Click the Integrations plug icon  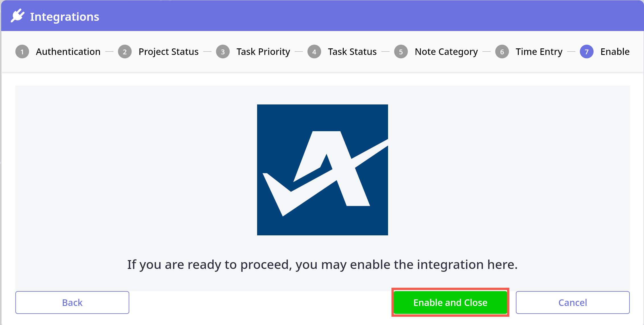click(x=17, y=16)
